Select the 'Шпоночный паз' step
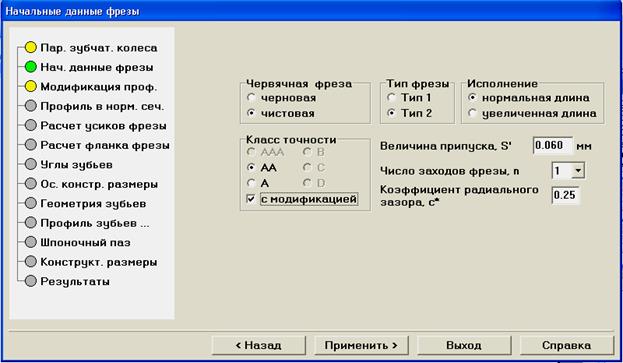623x363 pixels. (77, 242)
